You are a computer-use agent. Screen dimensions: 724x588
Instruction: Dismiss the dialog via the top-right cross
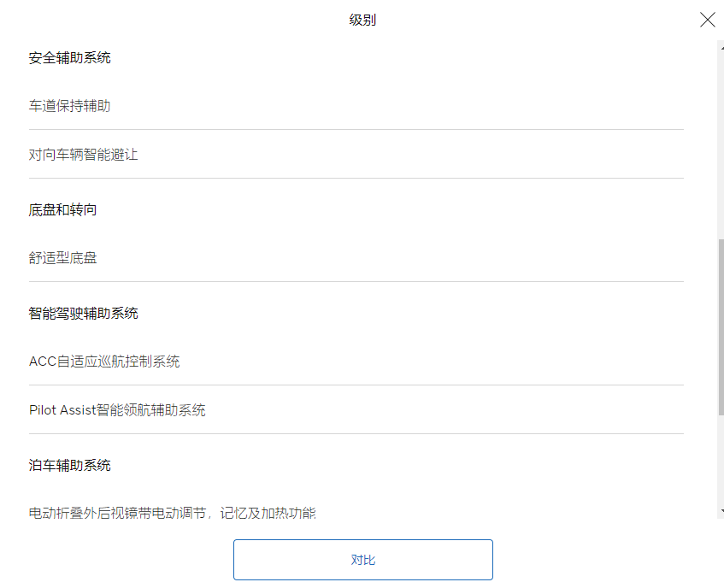click(x=707, y=20)
